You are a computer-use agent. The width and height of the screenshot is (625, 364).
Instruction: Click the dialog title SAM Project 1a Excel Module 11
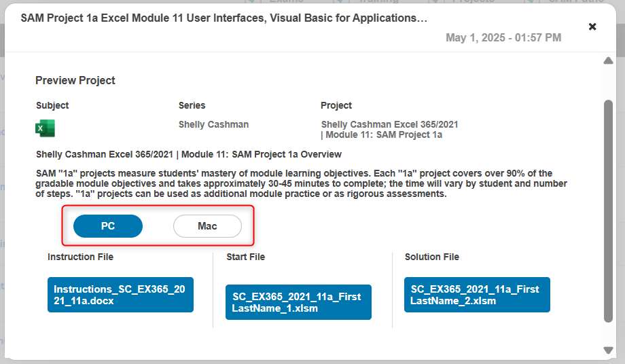coord(224,18)
